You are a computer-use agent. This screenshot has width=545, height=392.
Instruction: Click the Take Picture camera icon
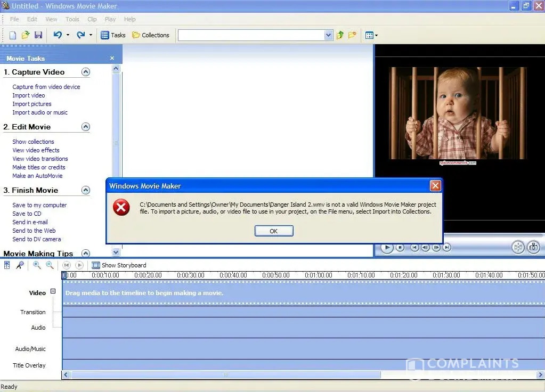[533, 247]
